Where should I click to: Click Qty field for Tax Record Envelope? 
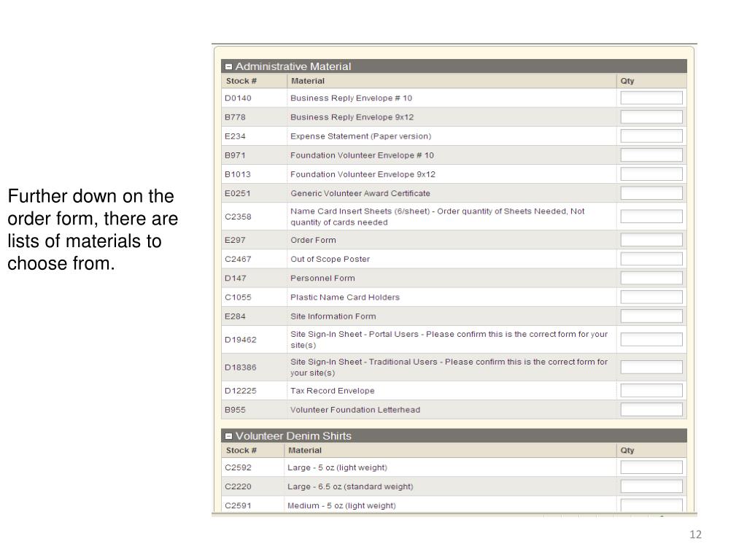pyautogui.click(x=651, y=391)
